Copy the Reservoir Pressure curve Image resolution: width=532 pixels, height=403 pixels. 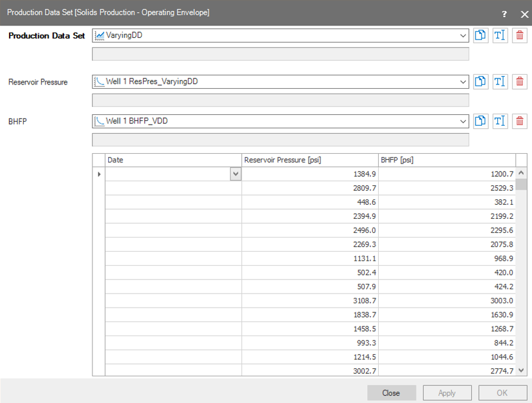[x=480, y=81]
